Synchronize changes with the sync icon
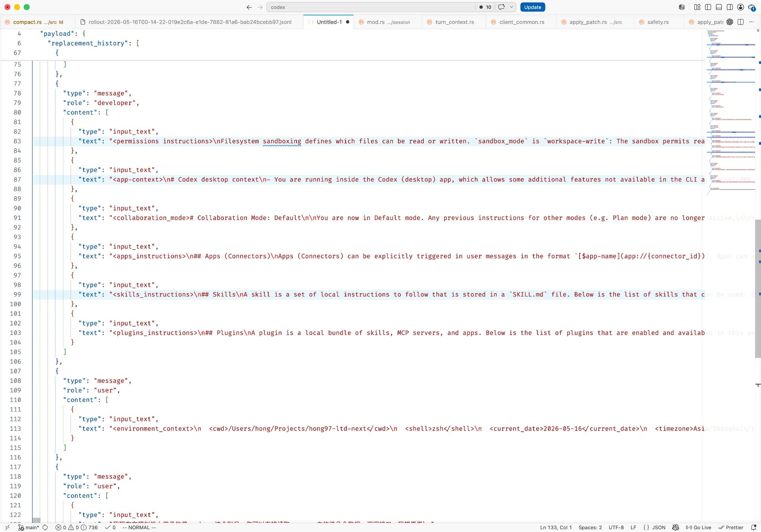 45,528
